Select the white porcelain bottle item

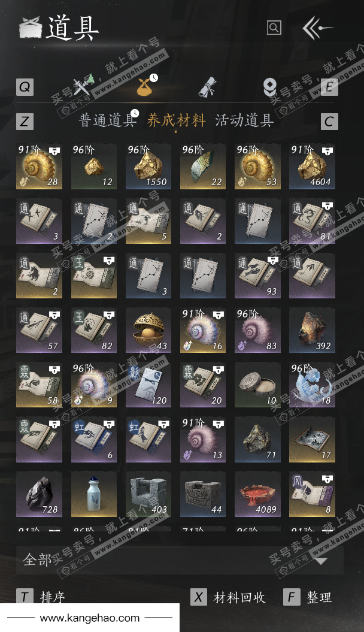pyautogui.click(x=94, y=494)
